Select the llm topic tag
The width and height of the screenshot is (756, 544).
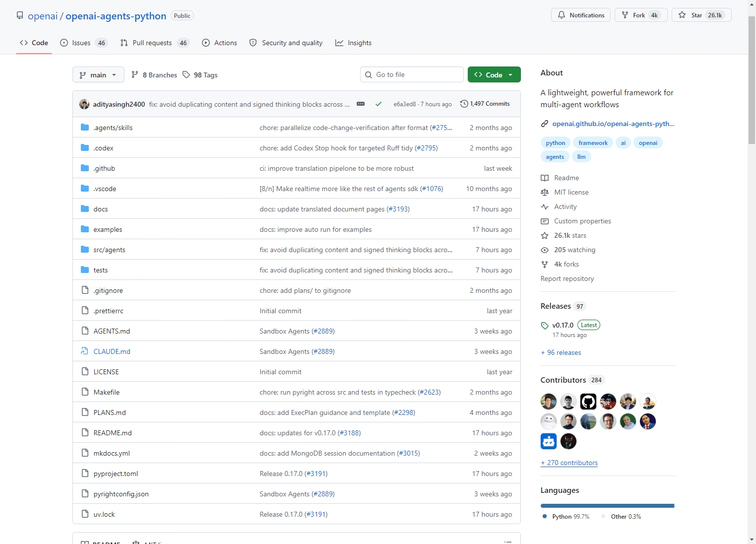coord(581,157)
